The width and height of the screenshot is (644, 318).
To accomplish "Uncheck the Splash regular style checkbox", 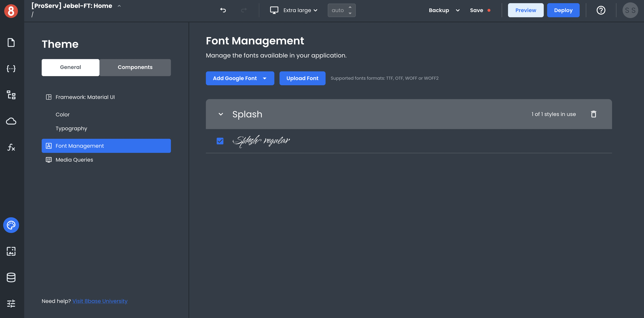I will (220, 141).
